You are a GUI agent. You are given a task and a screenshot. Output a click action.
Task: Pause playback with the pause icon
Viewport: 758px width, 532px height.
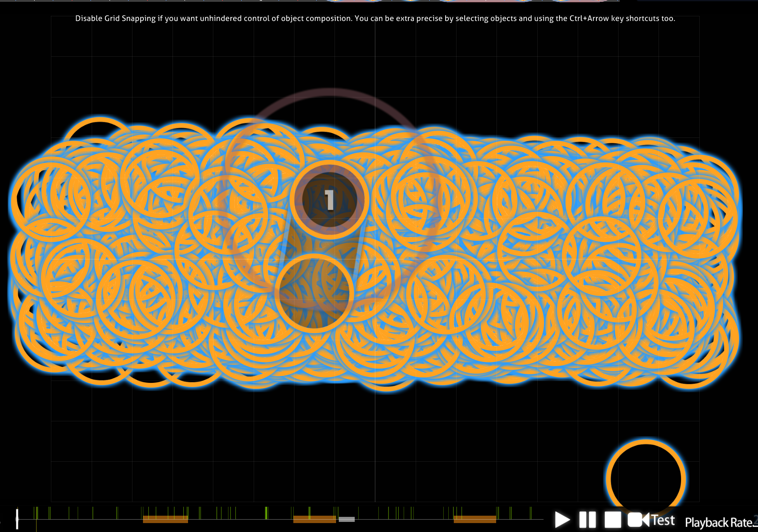pyautogui.click(x=587, y=520)
